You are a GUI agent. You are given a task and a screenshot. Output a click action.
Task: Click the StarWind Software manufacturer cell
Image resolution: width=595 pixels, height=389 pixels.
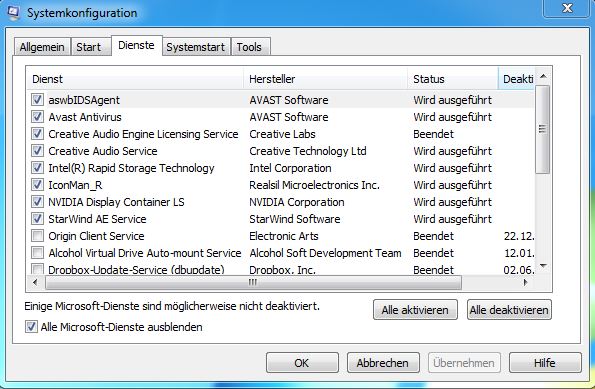295,219
